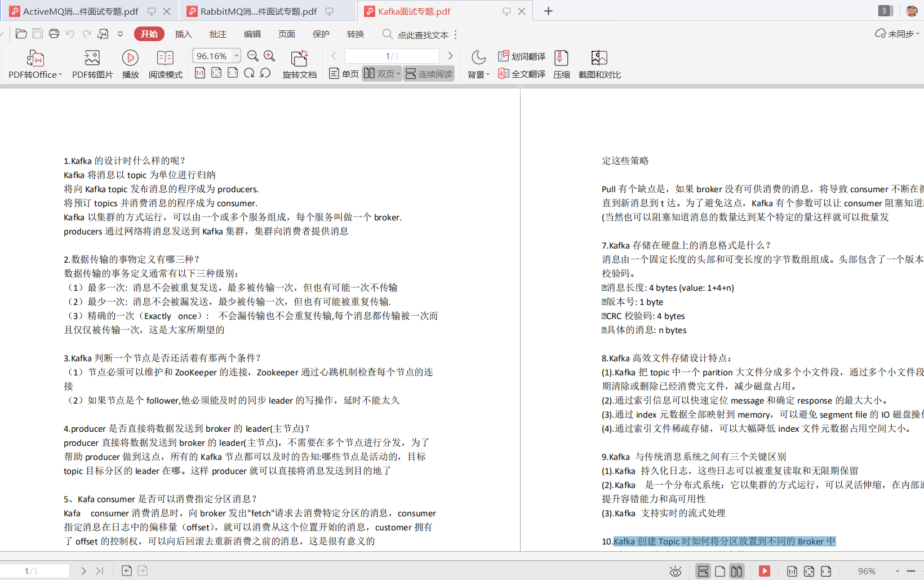Add a new tab with plus button
This screenshot has height=580, width=924.
pos(548,11)
